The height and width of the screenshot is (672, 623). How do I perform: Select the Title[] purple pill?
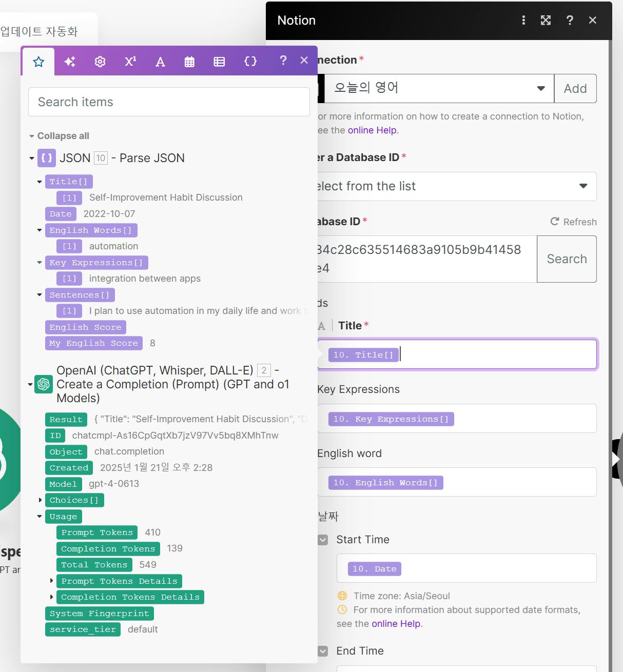69,182
